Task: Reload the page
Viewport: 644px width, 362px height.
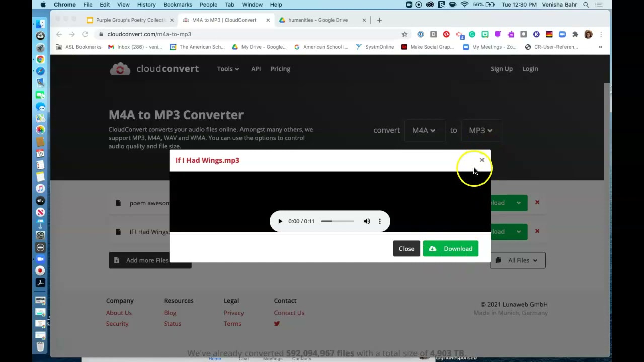Action: [x=85, y=34]
